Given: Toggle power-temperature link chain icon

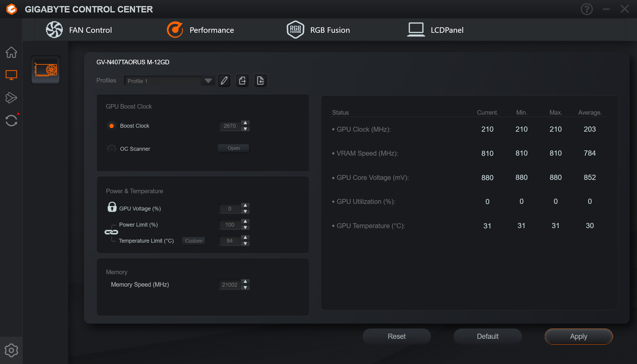Looking at the screenshot, I should pos(111,232).
